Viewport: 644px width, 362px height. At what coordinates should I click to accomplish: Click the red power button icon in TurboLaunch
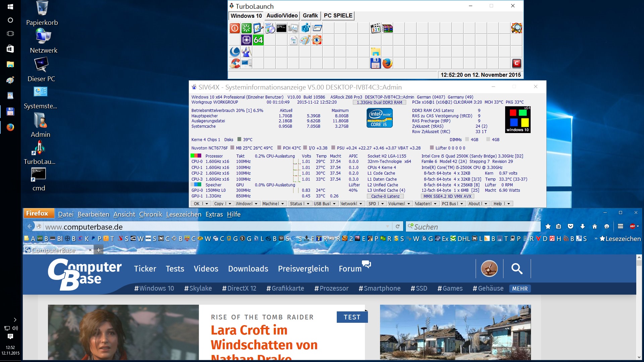point(235,28)
